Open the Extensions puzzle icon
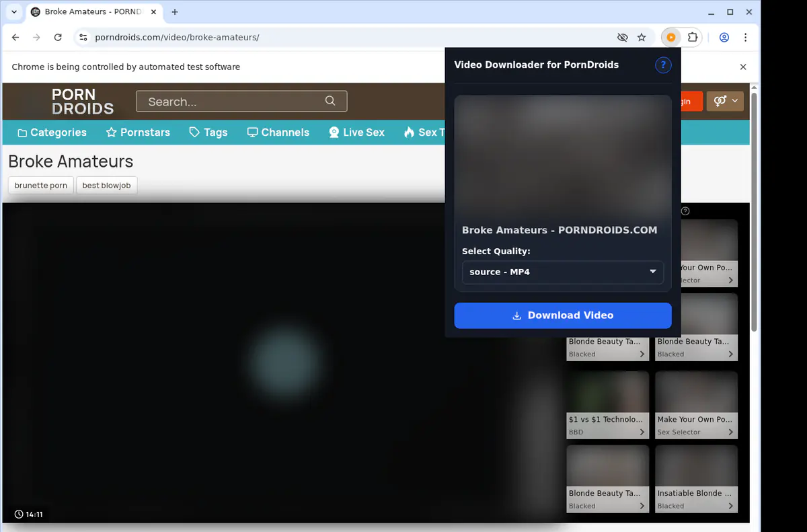Image resolution: width=807 pixels, height=532 pixels. pyautogui.click(x=692, y=38)
